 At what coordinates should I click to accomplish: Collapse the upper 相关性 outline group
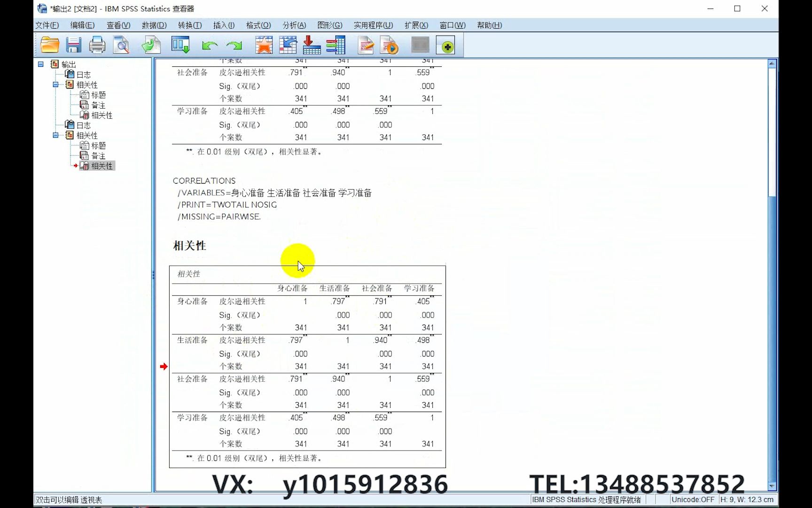click(x=55, y=85)
